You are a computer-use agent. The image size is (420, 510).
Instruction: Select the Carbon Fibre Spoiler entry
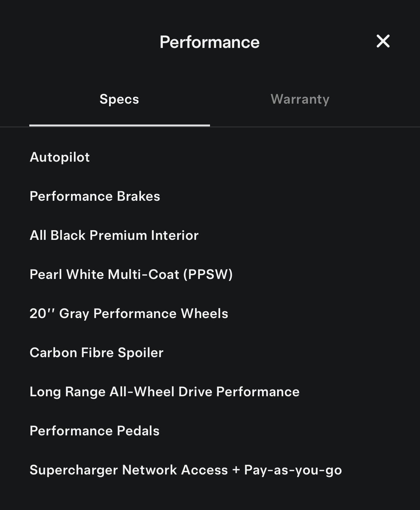[x=96, y=353]
